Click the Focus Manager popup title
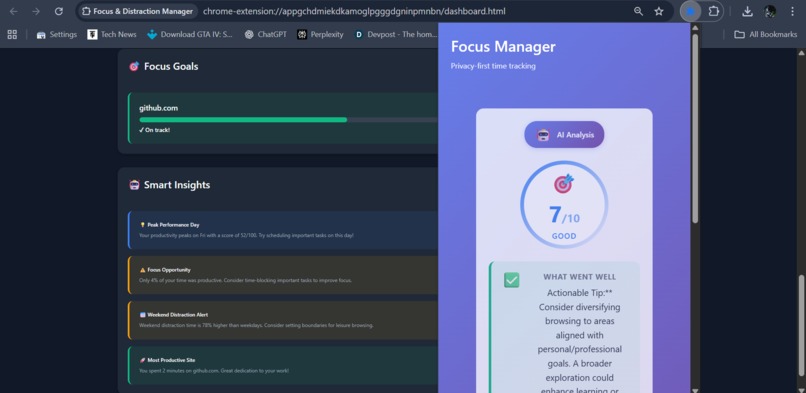This screenshot has width=806, height=393. [503, 47]
